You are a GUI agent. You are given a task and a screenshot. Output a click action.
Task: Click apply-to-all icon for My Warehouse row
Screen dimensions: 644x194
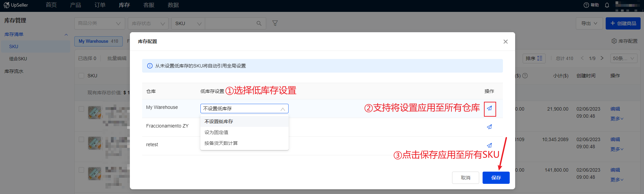(x=489, y=109)
